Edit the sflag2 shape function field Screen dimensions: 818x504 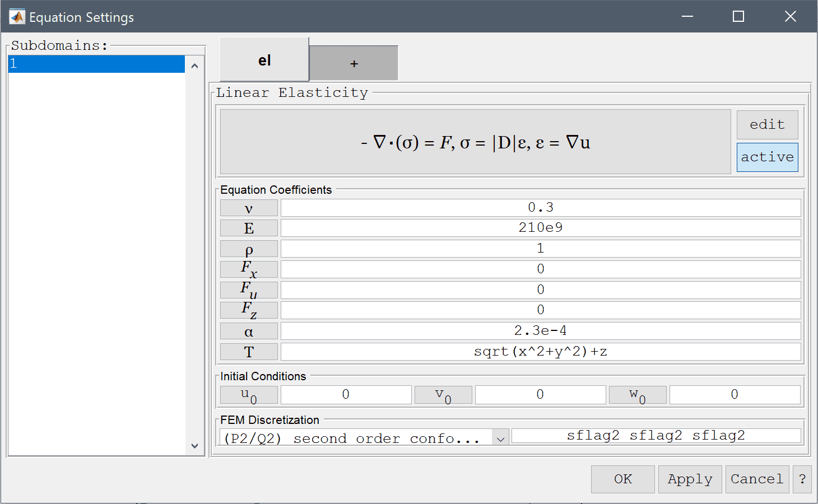click(x=656, y=436)
